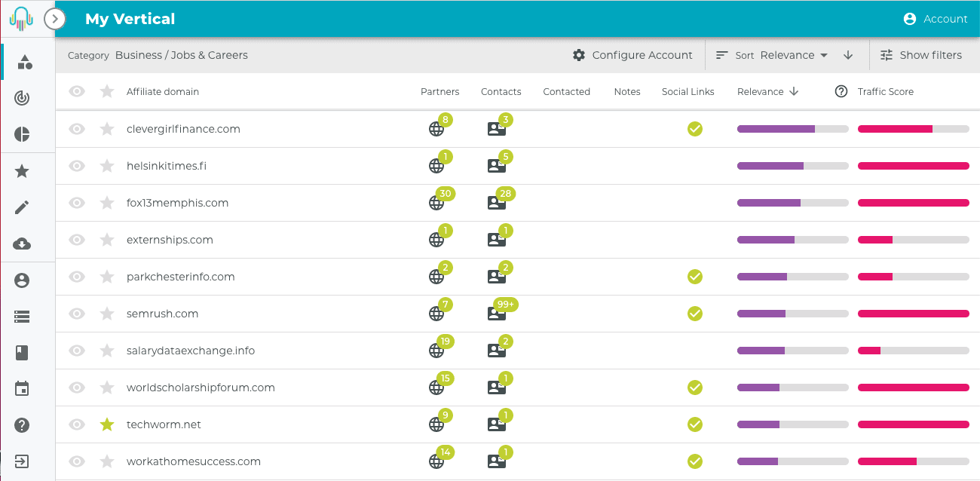Click the logout icon in sidebar
The image size is (980, 481).
tap(23, 461)
